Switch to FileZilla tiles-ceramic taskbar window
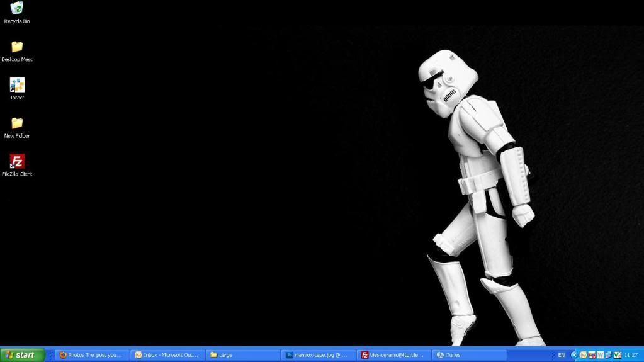This screenshot has width=644, height=362. 393,355
